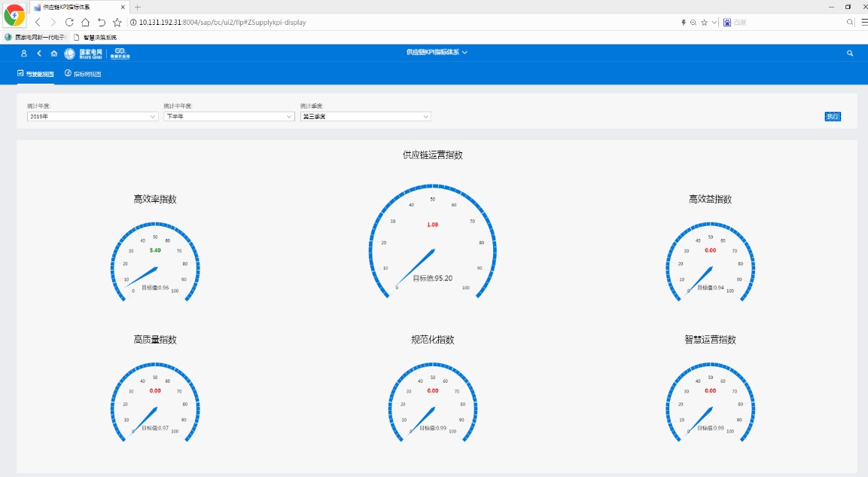
Task: Click the zoom-out magnifier in address bar
Action: [693, 23]
